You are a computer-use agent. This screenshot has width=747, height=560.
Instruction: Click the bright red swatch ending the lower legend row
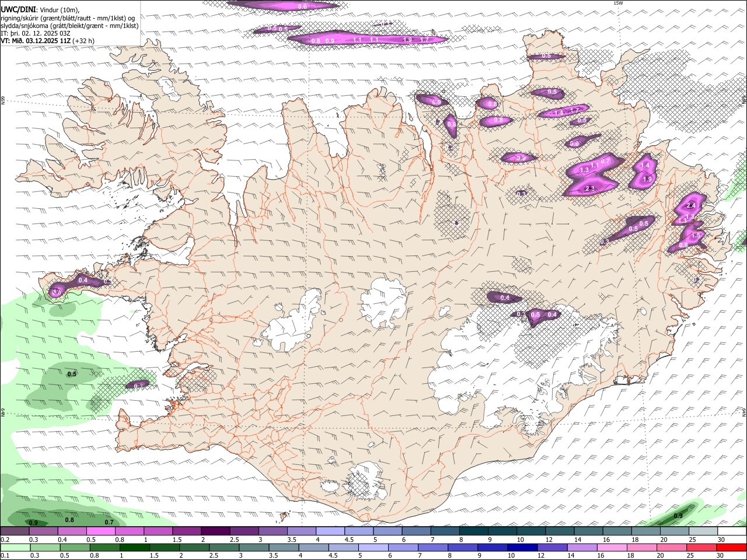(731, 548)
